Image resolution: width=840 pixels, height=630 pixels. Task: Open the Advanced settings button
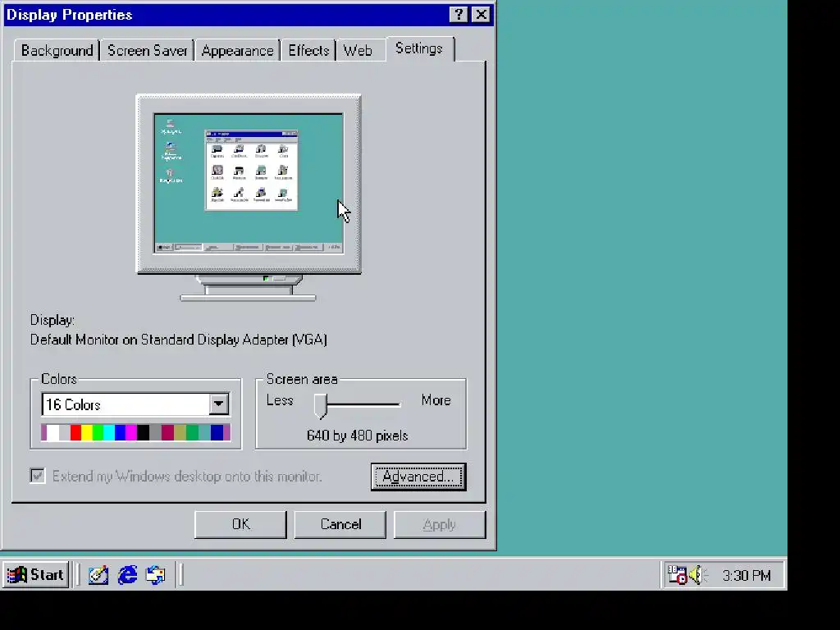[418, 477]
